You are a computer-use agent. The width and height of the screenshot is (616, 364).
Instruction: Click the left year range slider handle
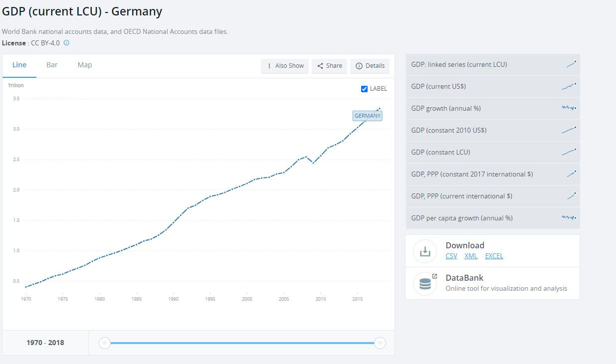tap(104, 343)
